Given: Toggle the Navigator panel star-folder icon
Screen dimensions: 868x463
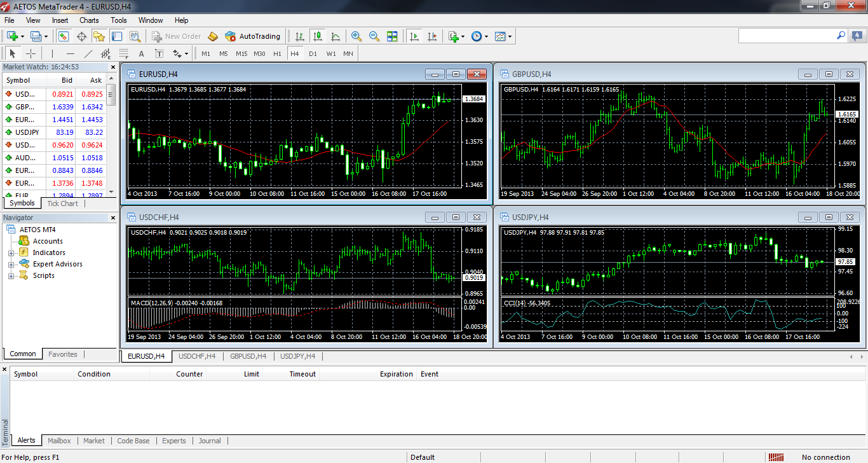Looking at the screenshot, I should (x=98, y=36).
